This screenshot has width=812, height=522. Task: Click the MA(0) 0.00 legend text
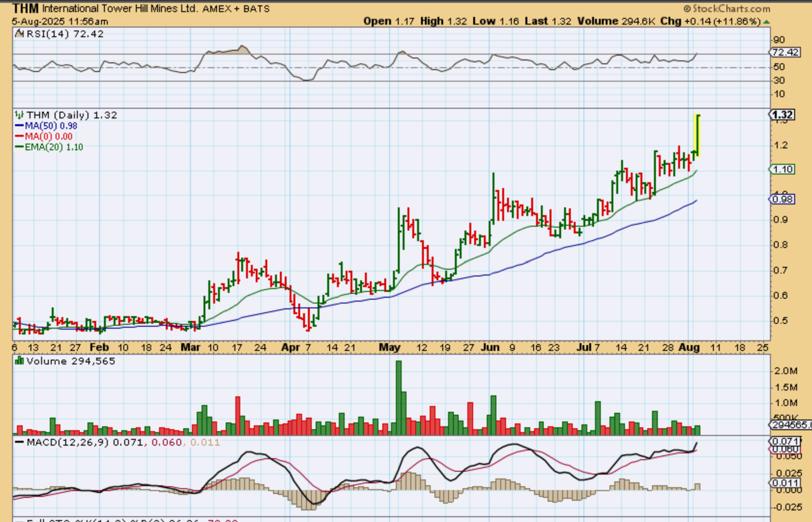pos(49,136)
